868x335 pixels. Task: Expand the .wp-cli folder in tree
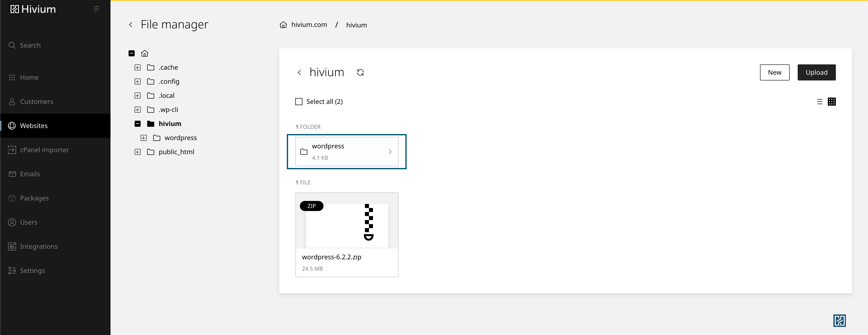[137, 110]
